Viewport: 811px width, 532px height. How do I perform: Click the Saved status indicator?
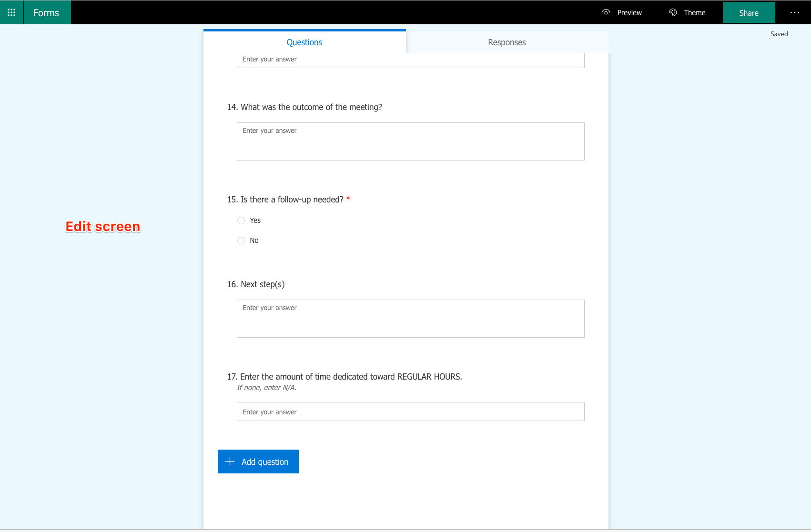tap(779, 33)
